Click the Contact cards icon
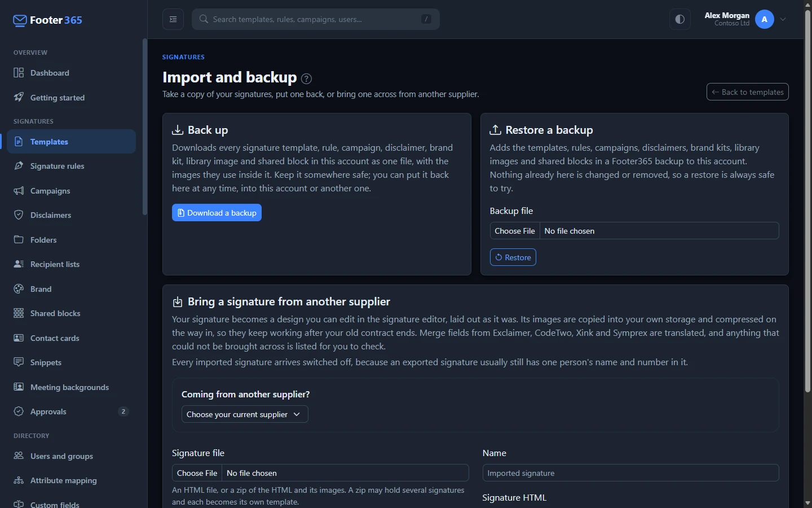The height and width of the screenshot is (508, 812). click(19, 338)
